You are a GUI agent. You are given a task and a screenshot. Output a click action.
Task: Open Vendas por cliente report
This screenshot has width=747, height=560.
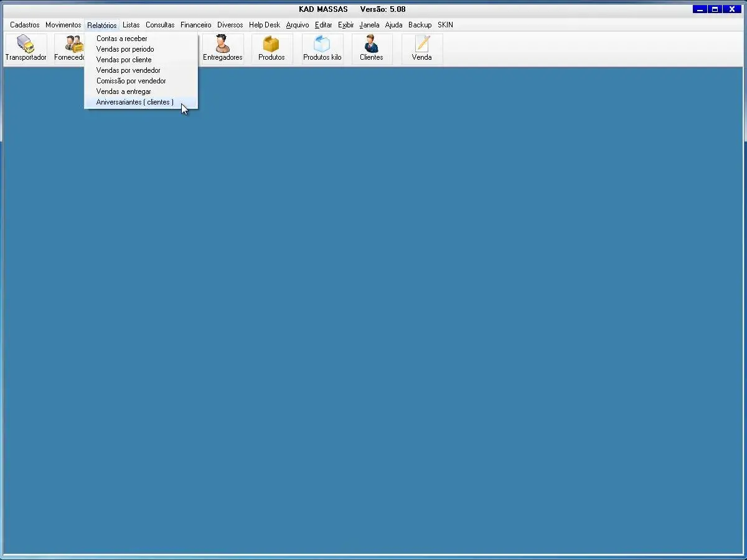tap(124, 60)
